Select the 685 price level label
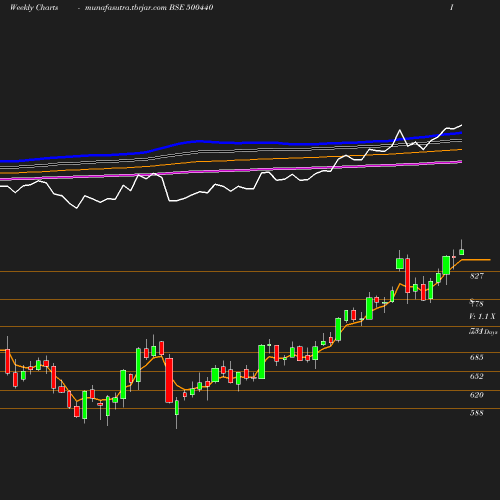Image resolution: width=500 pixels, height=500 pixels. 477,357
